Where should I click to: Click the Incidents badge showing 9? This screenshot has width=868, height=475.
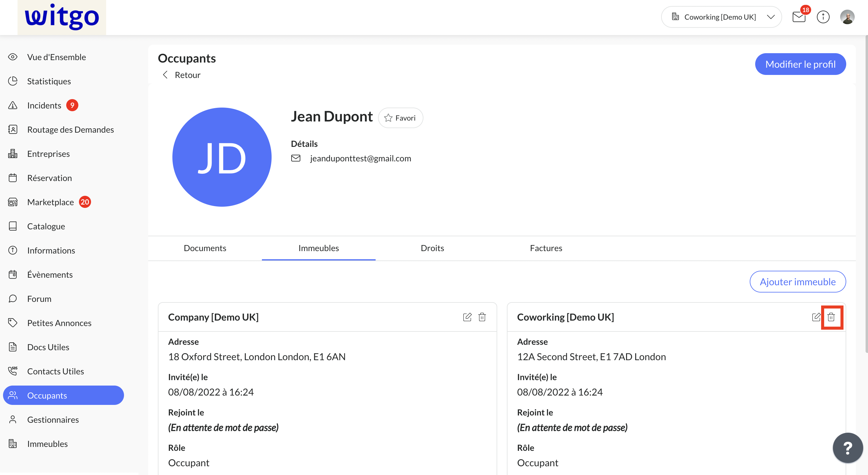[x=72, y=105]
